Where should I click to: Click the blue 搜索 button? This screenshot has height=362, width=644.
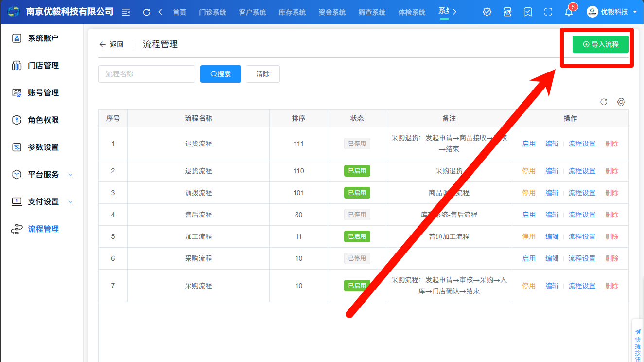pyautogui.click(x=220, y=74)
